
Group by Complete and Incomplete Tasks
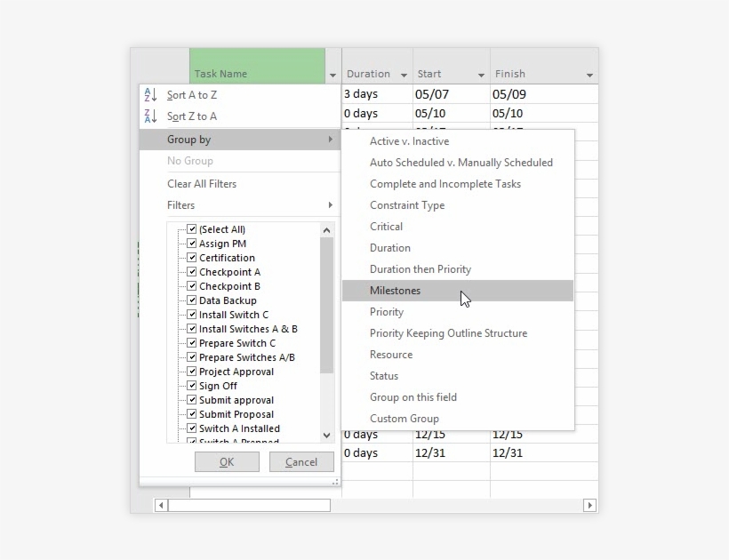tap(458, 184)
